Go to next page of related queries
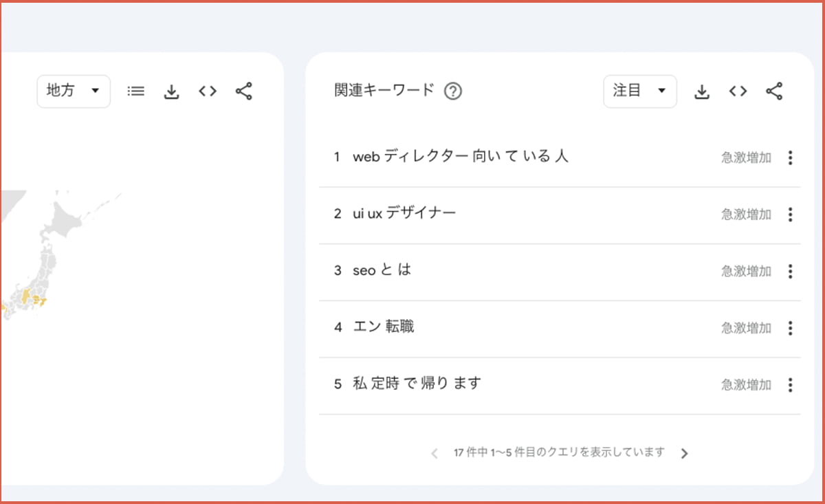 [x=684, y=453]
